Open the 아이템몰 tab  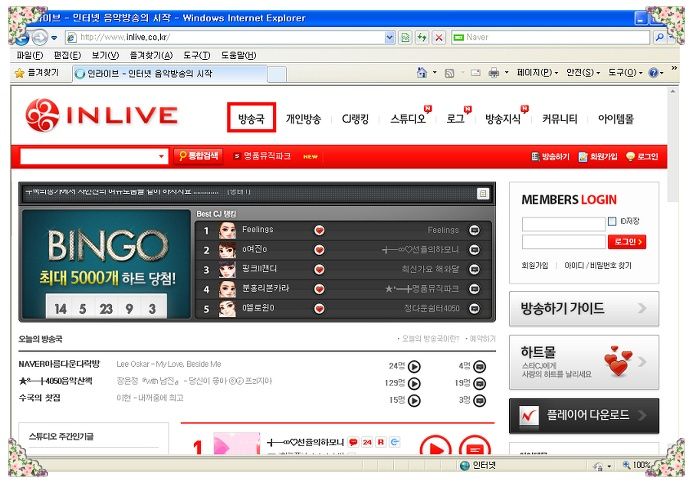click(616, 118)
